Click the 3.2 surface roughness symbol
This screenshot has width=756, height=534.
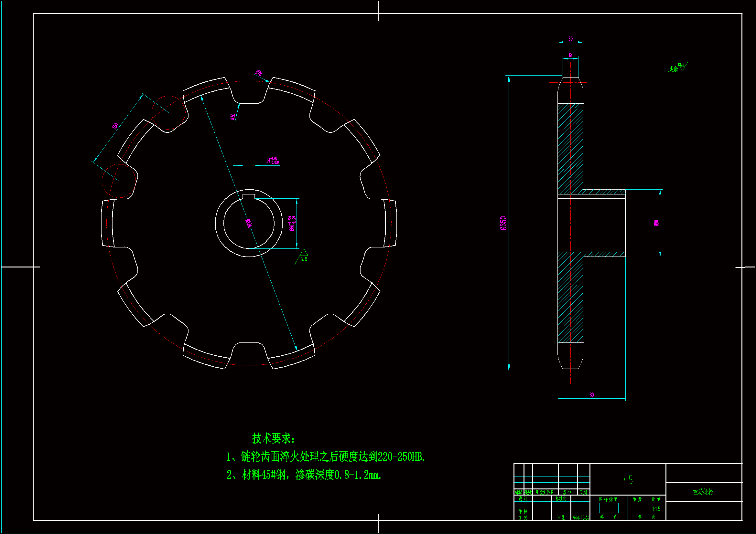tap(303, 256)
